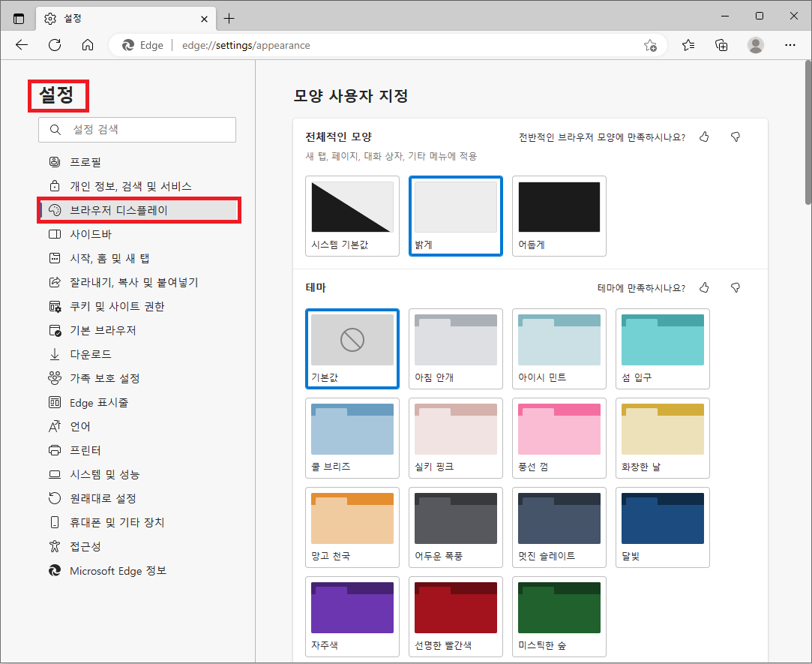Image resolution: width=812 pixels, height=664 pixels.
Task: Thumbs up for 테마 feedback
Action: click(704, 287)
